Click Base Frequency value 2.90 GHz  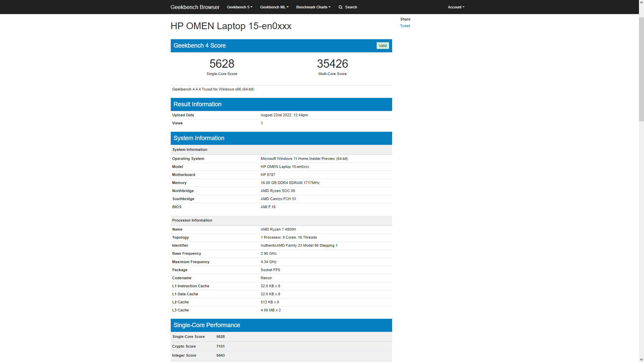(x=268, y=253)
